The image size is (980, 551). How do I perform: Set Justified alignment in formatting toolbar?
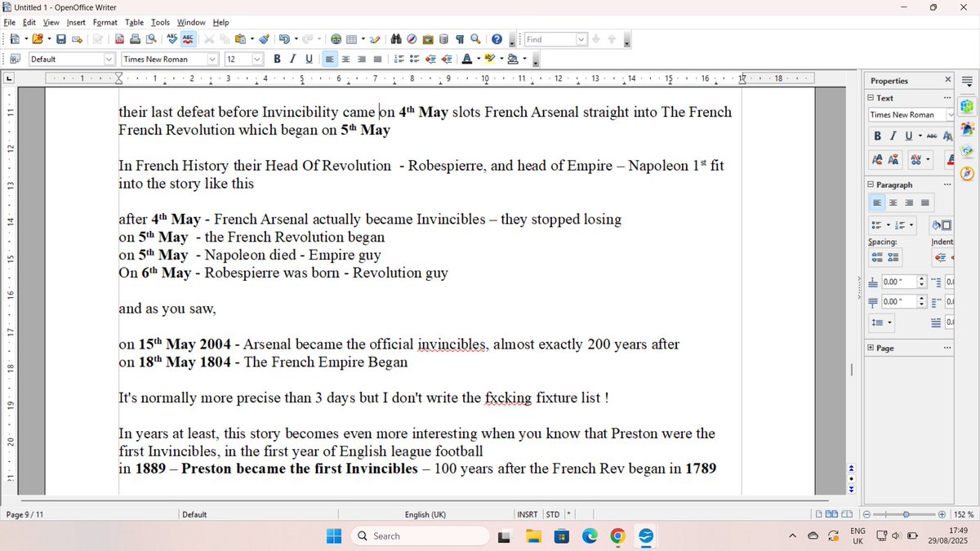tap(377, 59)
